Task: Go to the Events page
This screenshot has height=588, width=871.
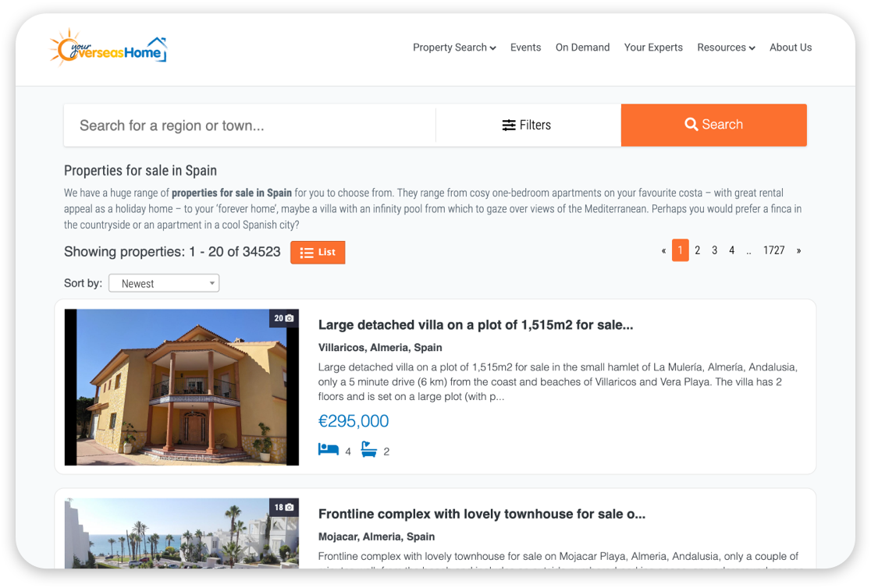Action: pyautogui.click(x=525, y=48)
